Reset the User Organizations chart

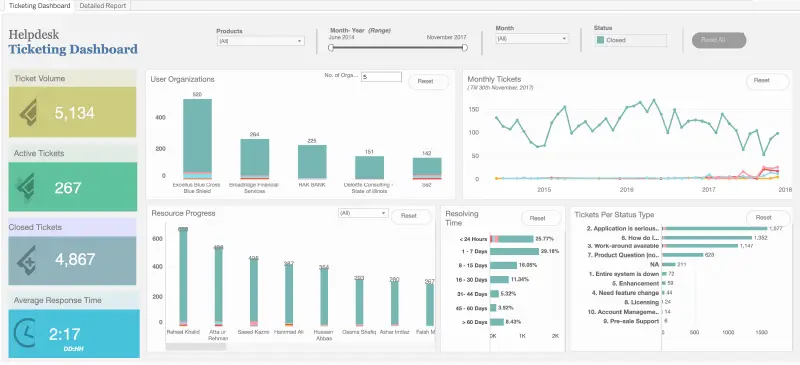(429, 82)
